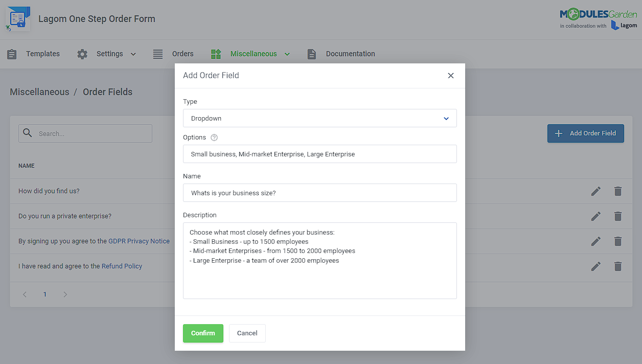The height and width of the screenshot is (364, 642).
Task: Select page 1 in the pagination
Action: point(44,294)
